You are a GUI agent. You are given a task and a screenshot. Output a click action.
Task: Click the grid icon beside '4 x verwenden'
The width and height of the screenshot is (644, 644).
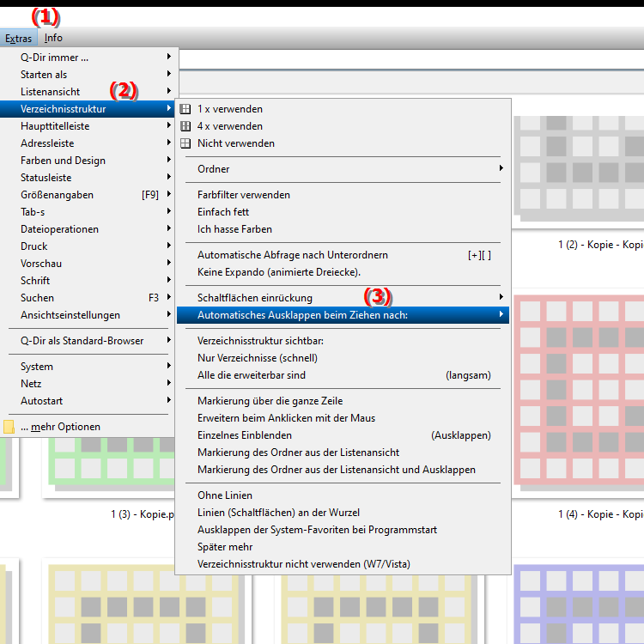click(185, 126)
